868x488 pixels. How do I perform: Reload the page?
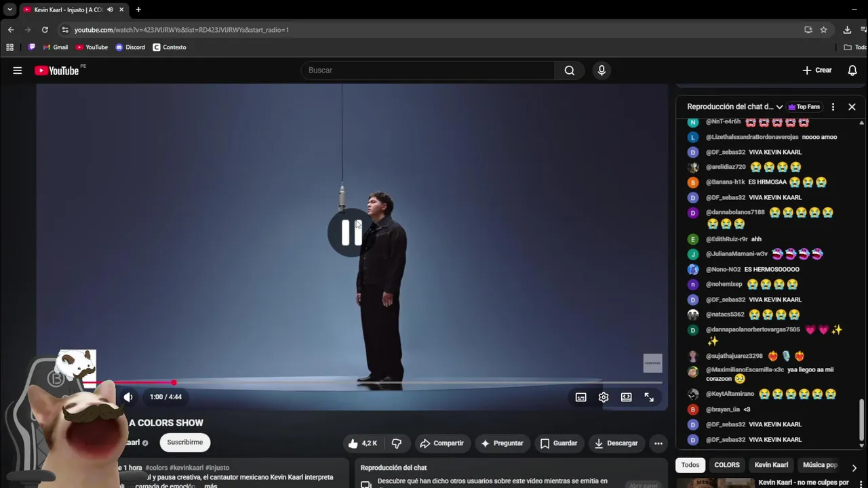[45, 30]
